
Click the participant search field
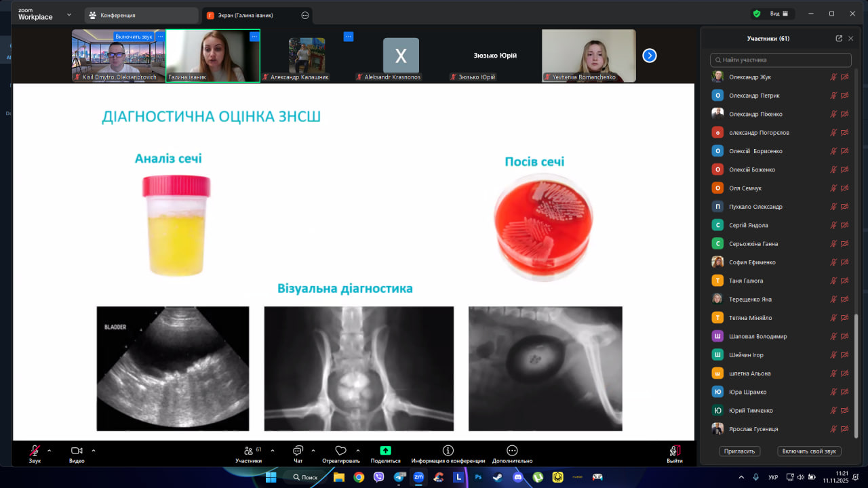781,60
